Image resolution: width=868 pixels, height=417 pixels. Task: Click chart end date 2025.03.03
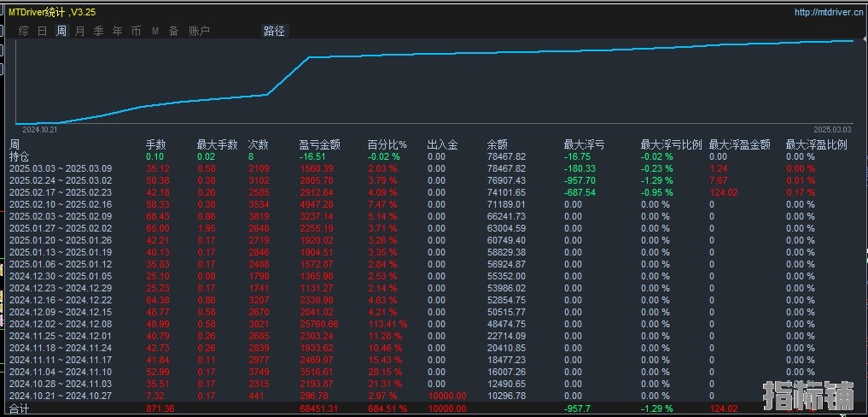833,129
